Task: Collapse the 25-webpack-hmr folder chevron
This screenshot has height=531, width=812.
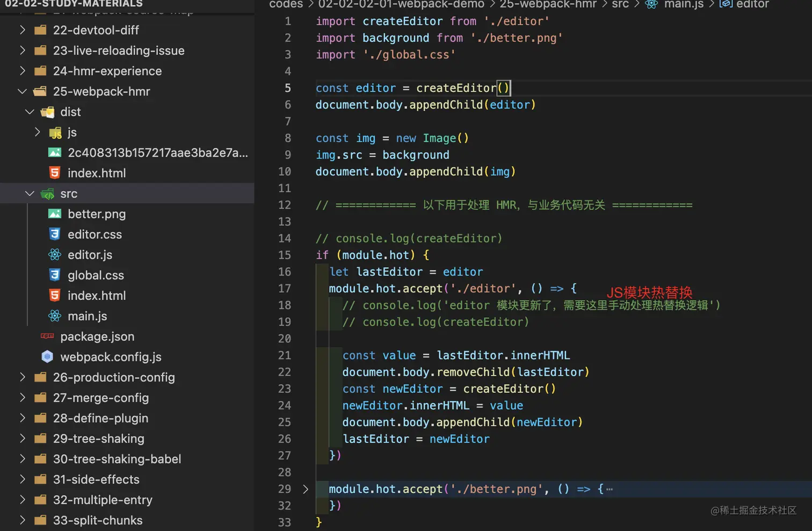Action: point(23,91)
